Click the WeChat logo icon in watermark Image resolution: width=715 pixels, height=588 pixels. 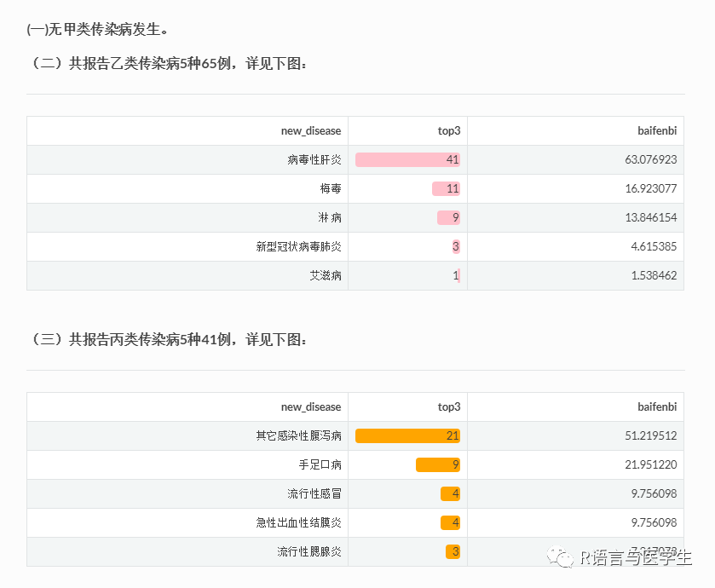click(x=560, y=556)
